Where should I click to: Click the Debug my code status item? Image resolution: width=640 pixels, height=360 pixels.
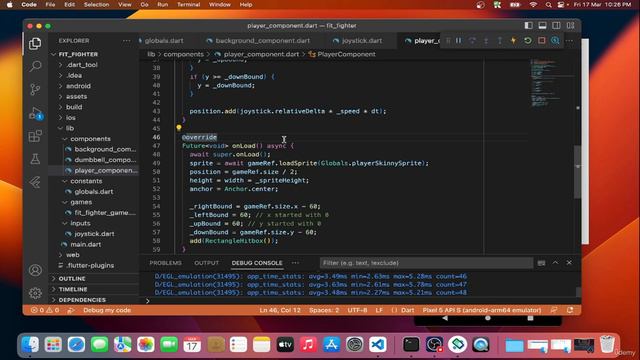coord(107,310)
